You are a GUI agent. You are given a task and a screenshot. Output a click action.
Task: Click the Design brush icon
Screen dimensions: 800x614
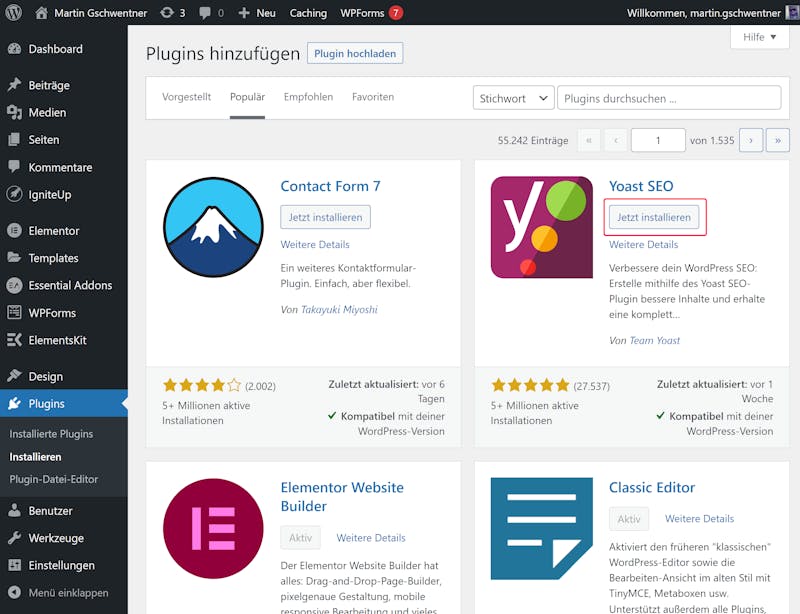14,376
